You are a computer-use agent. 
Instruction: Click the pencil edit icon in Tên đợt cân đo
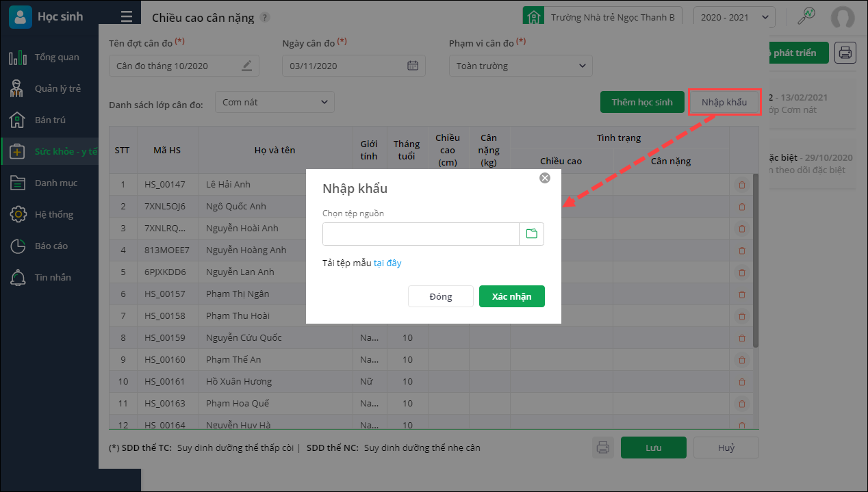246,66
